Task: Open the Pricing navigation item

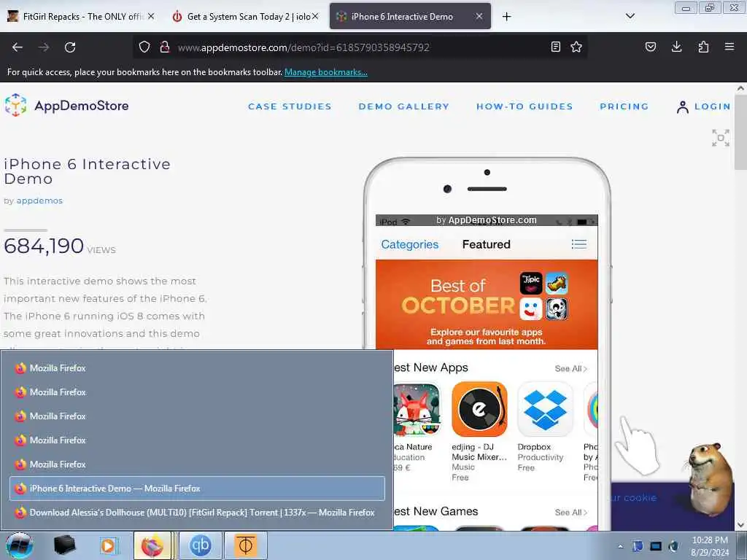Action: (624, 106)
